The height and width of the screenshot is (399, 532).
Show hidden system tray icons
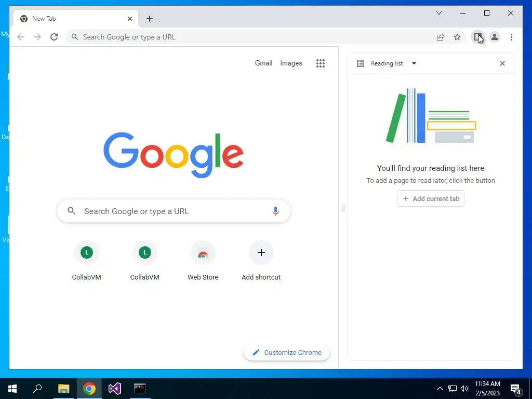tap(440, 389)
